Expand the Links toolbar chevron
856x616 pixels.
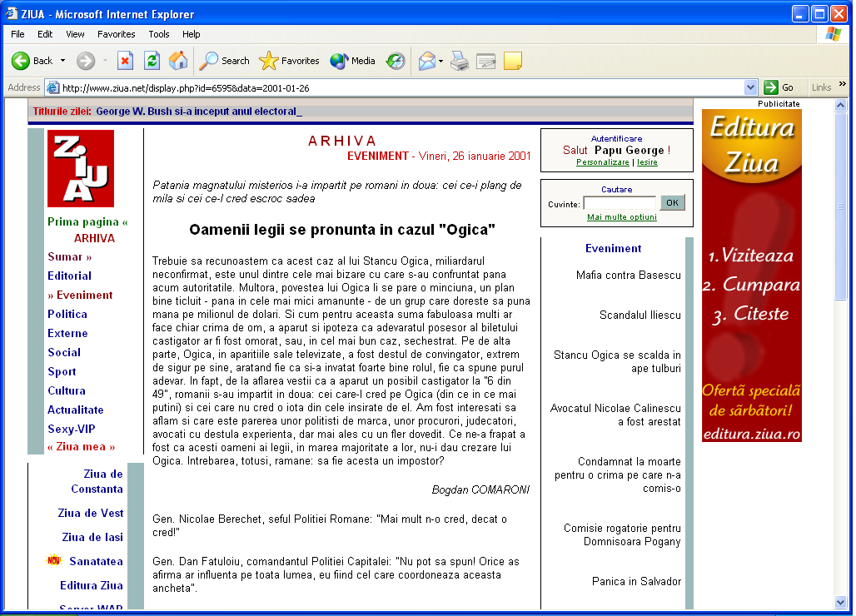click(843, 84)
